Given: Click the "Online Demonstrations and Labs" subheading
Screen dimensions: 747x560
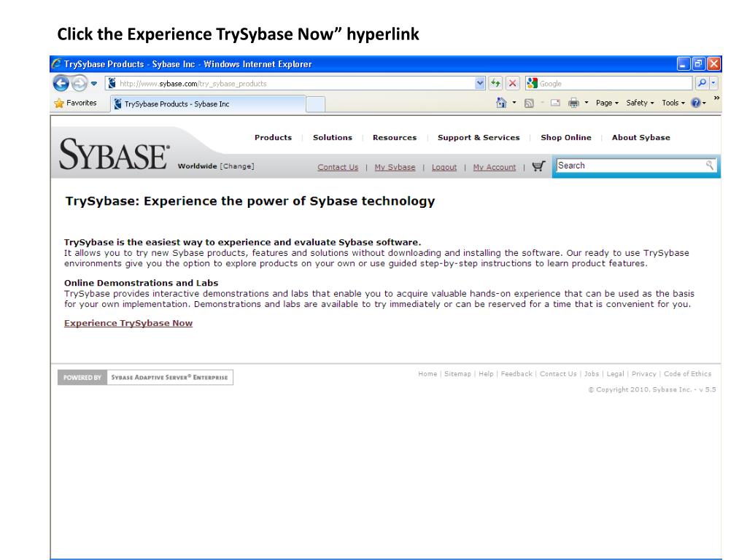Looking at the screenshot, I should pos(141,283).
